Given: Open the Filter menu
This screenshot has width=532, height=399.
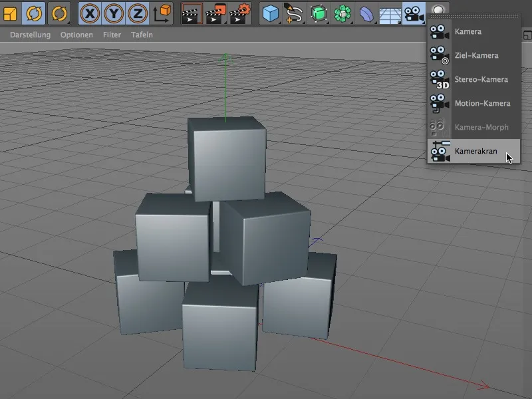Looking at the screenshot, I should pos(112,35).
